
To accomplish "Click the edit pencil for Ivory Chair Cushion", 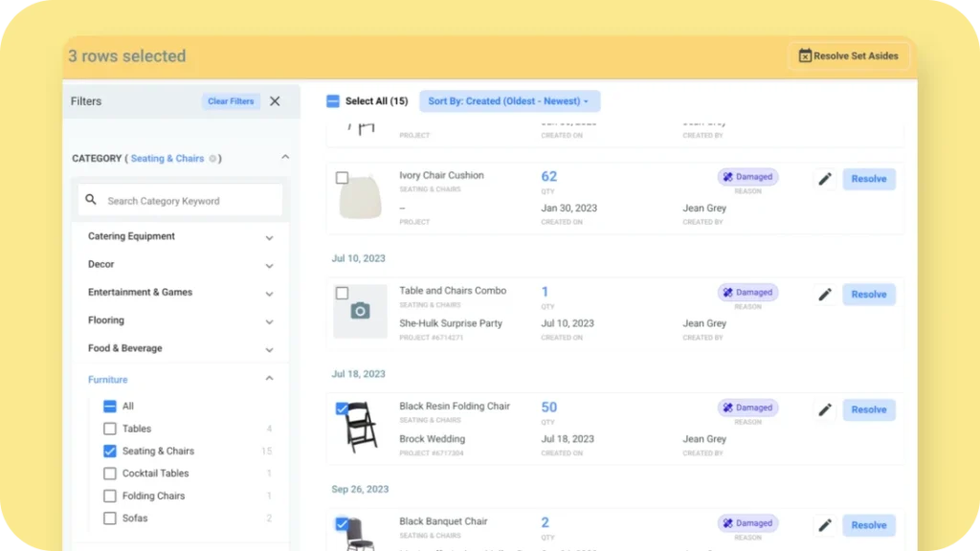I will tap(824, 179).
